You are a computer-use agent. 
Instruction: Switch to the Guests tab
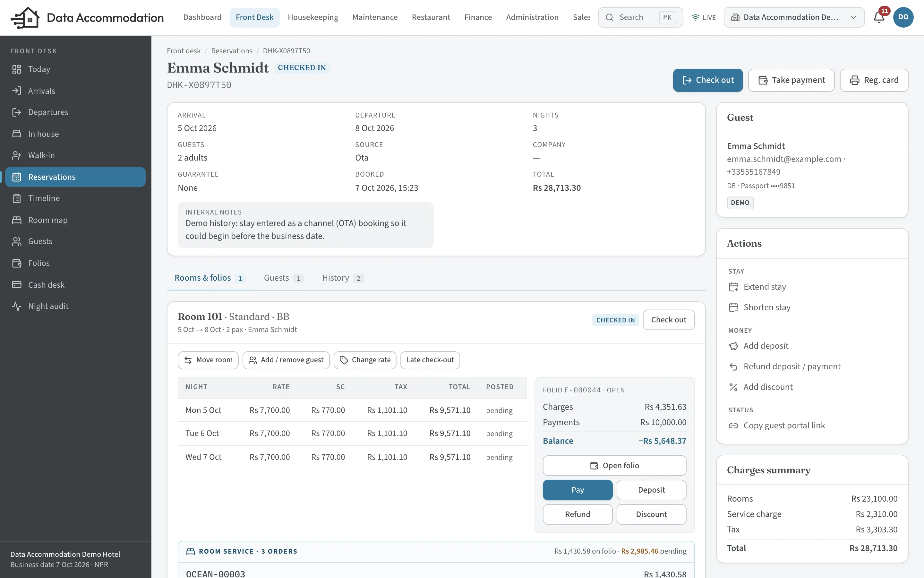pyautogui.click(x=284, y=278)
